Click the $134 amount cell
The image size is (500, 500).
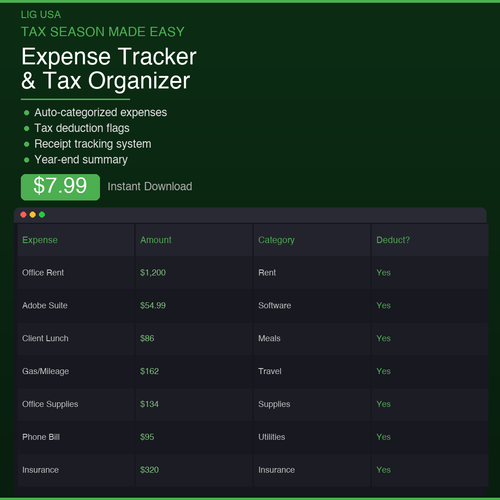194,404
